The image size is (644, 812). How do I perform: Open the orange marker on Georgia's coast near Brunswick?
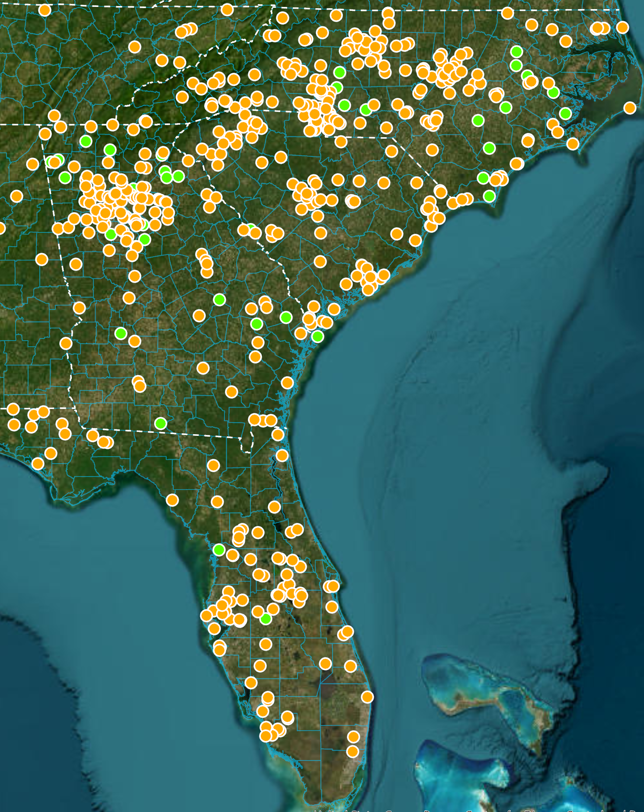click(287, 383)
